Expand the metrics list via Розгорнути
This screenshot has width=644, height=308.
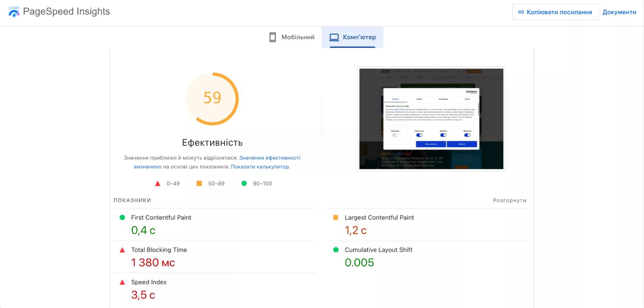509,200
